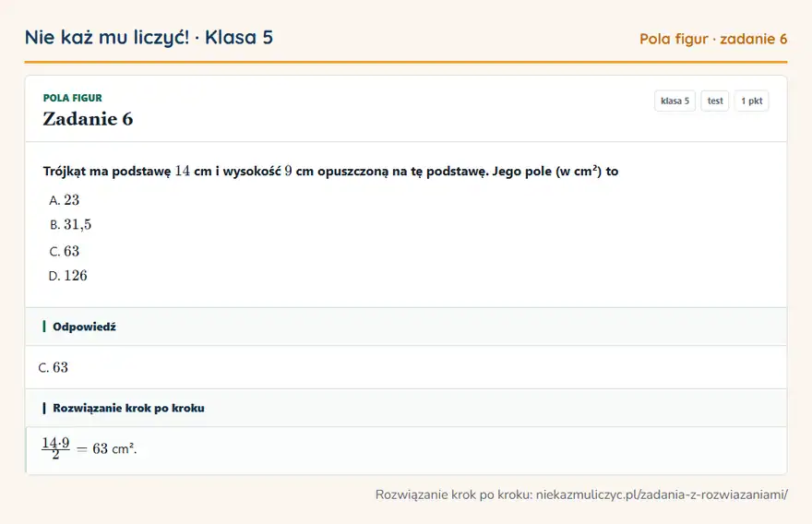The image size is (812, 524).
Task: Click the displayed answer 'C. 63' below Odpowiedź
Action: tap(54, 367)
